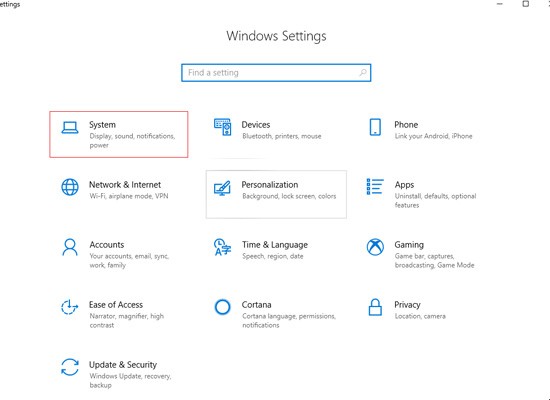Select the Accounts person icon
This screenshot has height=400, width=550.
click(70, 247)
